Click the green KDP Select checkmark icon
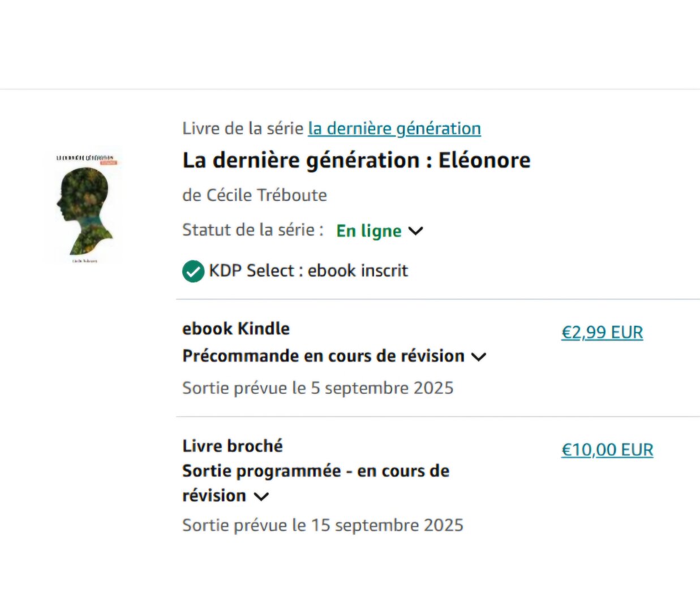700x611 pixels. 193,272
